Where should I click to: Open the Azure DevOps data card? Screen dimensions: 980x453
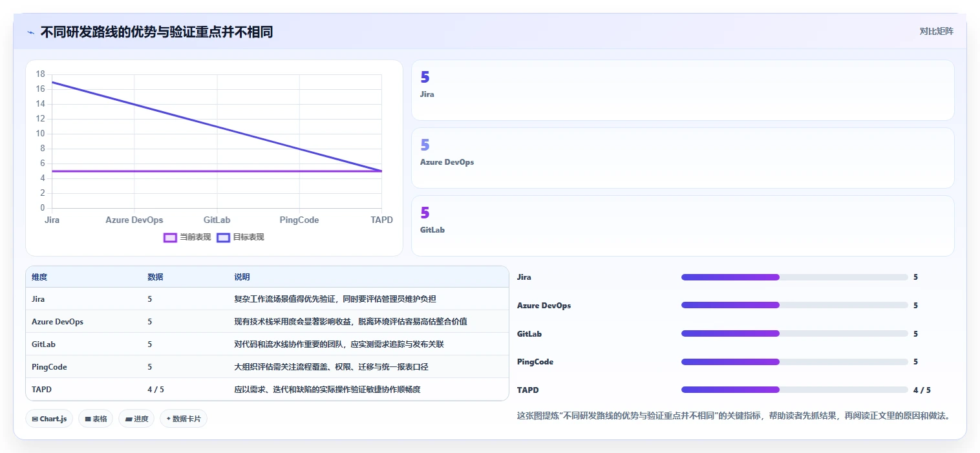(x=683, y=158)
